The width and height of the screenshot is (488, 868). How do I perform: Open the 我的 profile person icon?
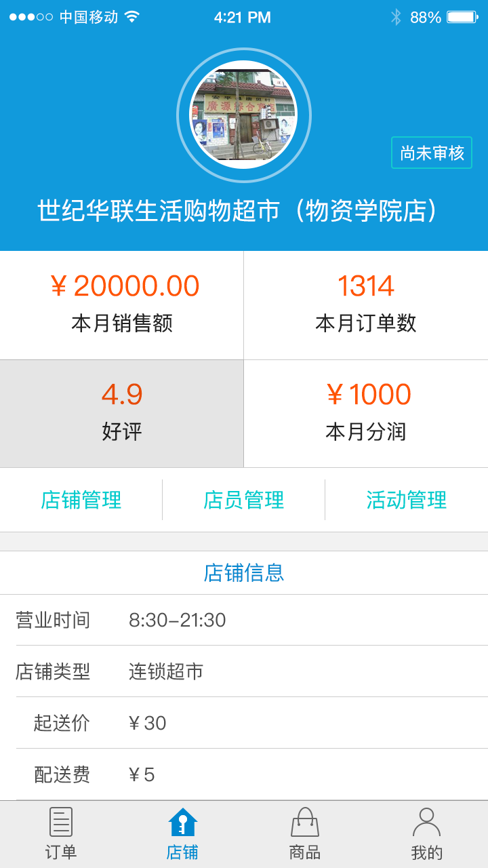coord(426,822)
